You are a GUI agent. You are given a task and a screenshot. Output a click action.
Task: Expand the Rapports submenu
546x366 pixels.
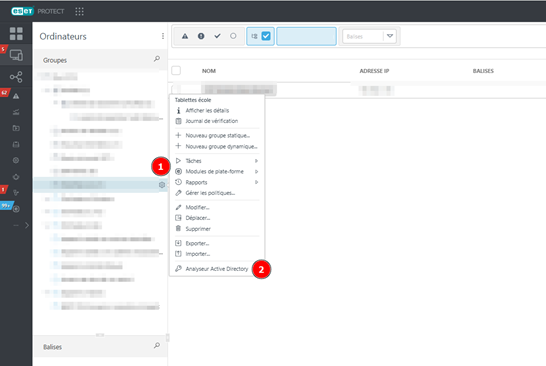[x=217, y=182]
